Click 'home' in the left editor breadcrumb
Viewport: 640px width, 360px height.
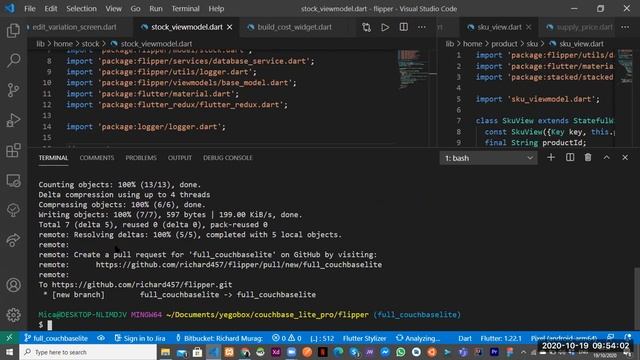point(63,44)
